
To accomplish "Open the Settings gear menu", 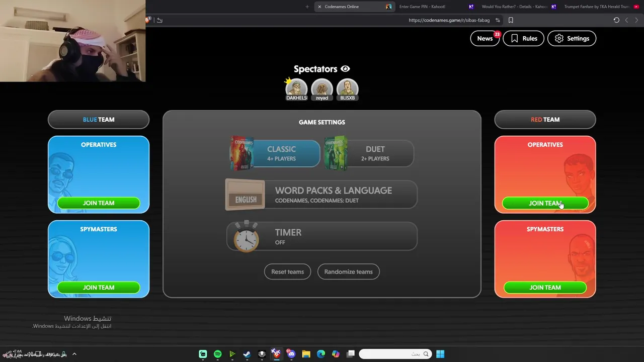I will (x=572, y=38).
